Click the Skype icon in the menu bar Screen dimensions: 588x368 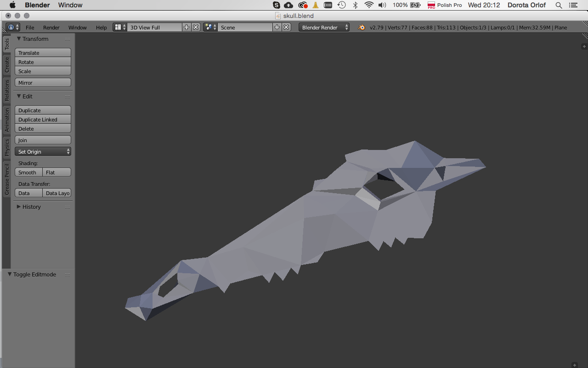tap(276, 5)
